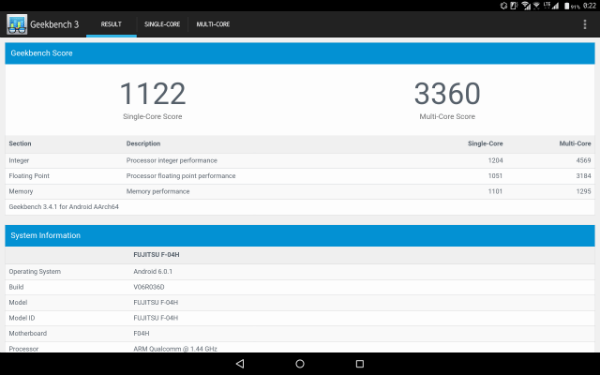
Task: Tap FUJITSU F-04H in the Model ID row
Action: [156, 318]
